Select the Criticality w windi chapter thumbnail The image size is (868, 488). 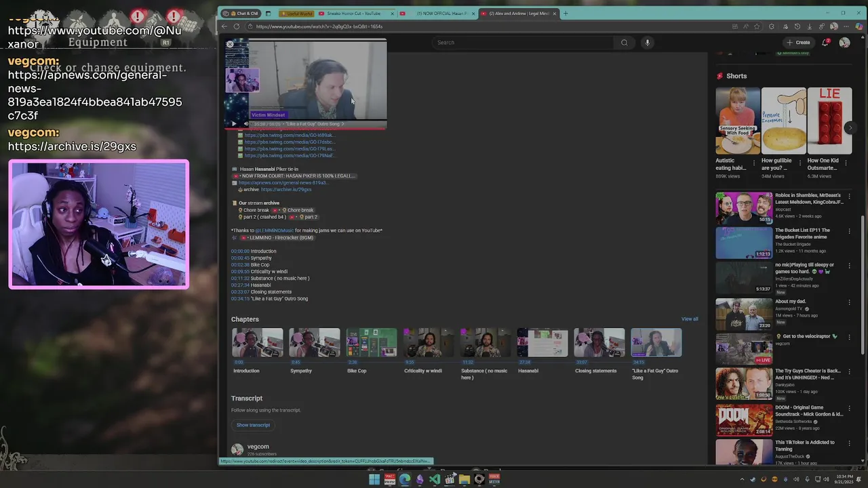429,342
